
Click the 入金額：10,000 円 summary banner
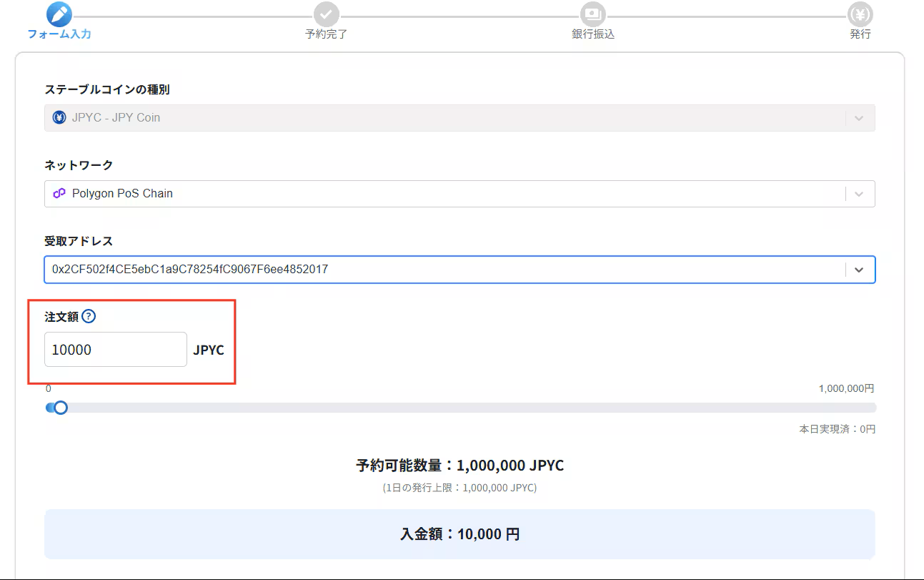(460, 534)
